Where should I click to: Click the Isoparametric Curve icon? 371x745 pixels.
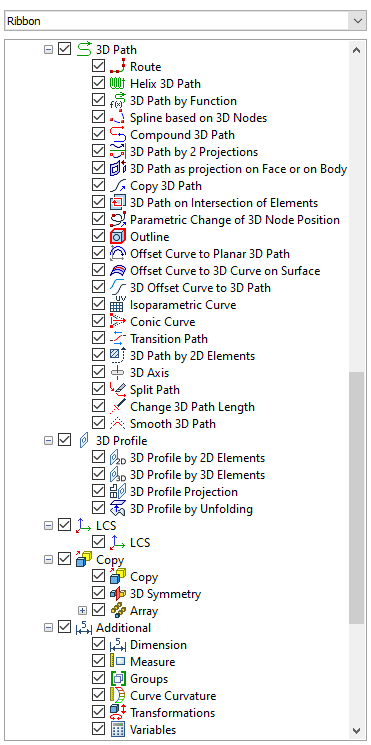pos(117,305)
